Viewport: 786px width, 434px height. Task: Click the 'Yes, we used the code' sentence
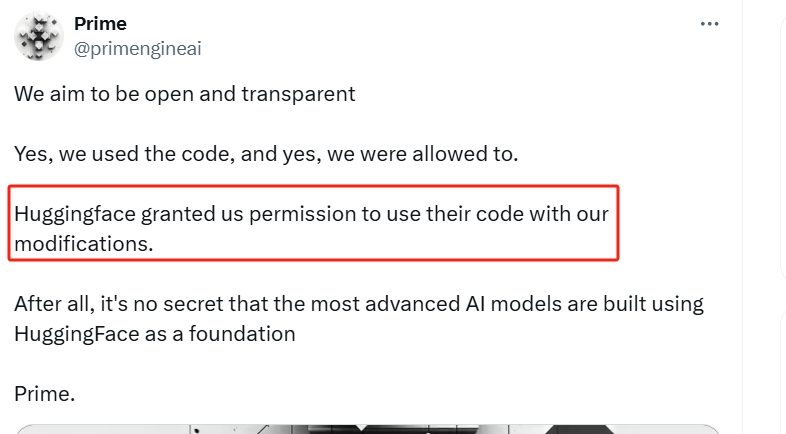266,154
